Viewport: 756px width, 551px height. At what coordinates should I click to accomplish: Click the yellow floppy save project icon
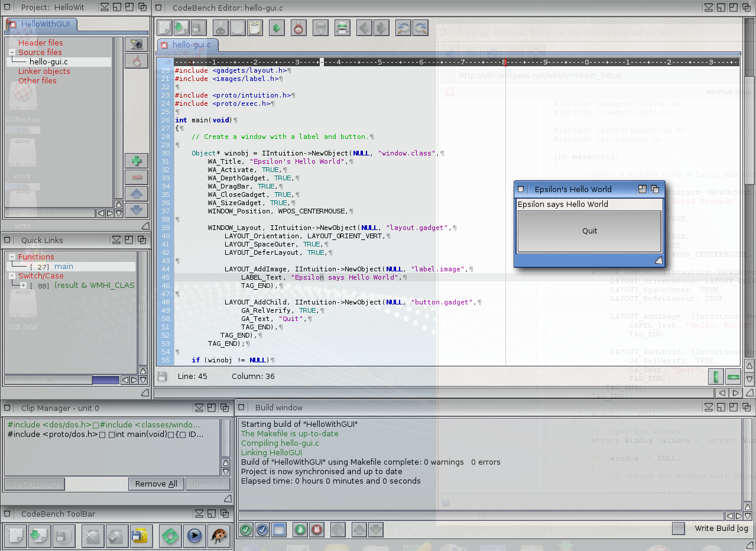tap(141, 536)
